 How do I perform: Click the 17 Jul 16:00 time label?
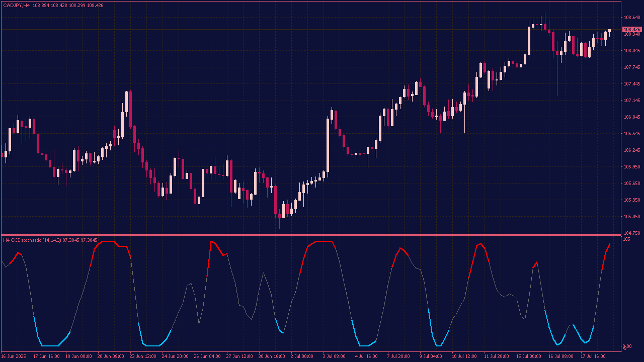[x=594, y=356]
